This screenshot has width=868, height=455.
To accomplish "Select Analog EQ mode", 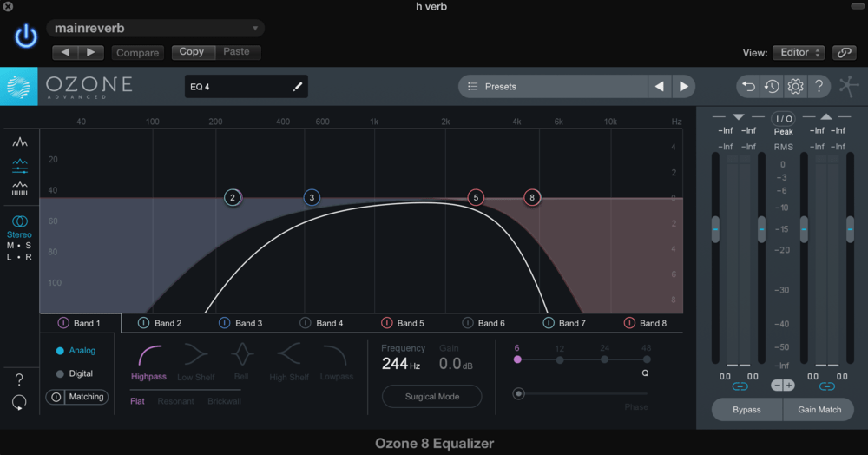I will coord(76,351).
